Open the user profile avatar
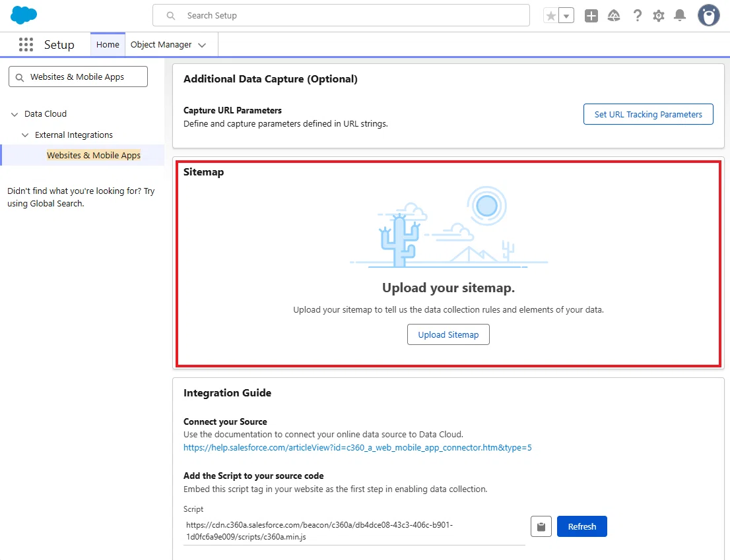 coord(709,16)
